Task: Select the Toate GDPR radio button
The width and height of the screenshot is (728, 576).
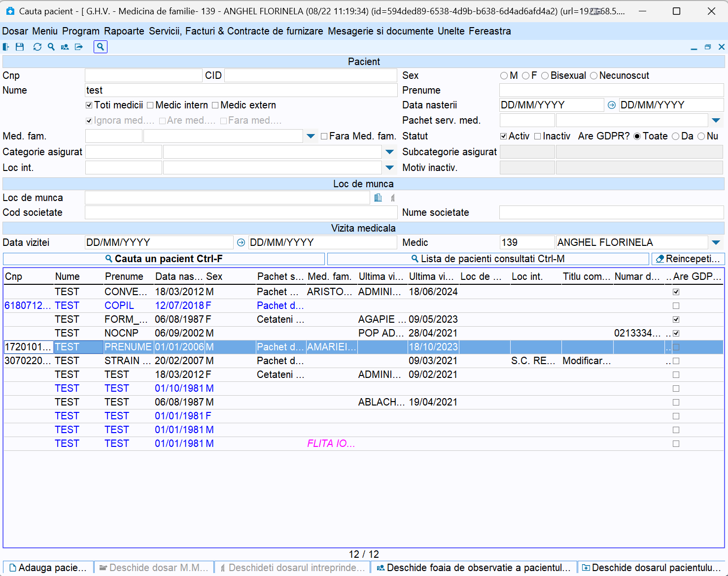Action: pyautogui.click(x=637, y=136)
